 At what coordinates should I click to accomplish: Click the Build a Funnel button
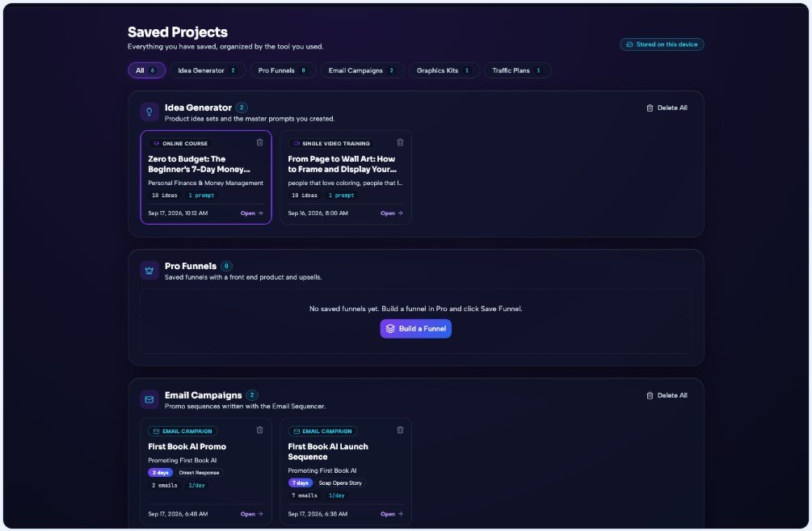point(416,328)
